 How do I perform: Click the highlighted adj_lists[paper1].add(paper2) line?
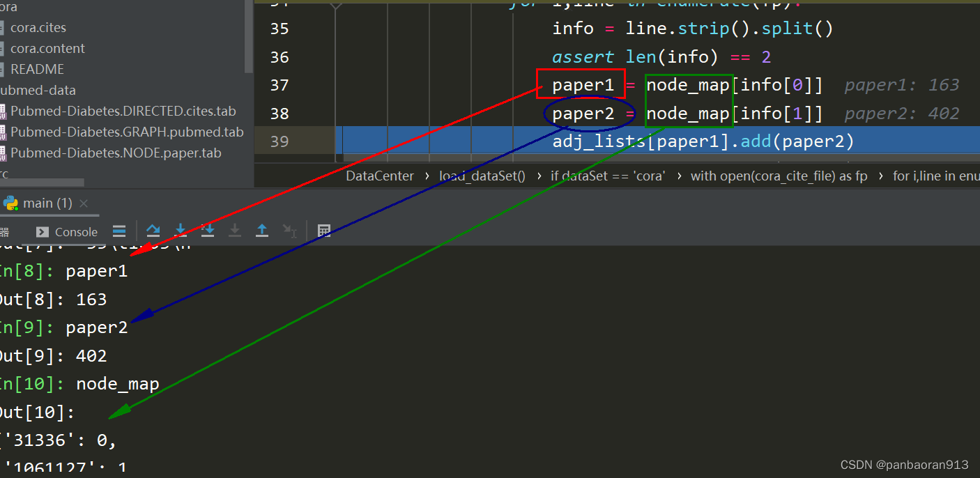[x=703, y=141]
